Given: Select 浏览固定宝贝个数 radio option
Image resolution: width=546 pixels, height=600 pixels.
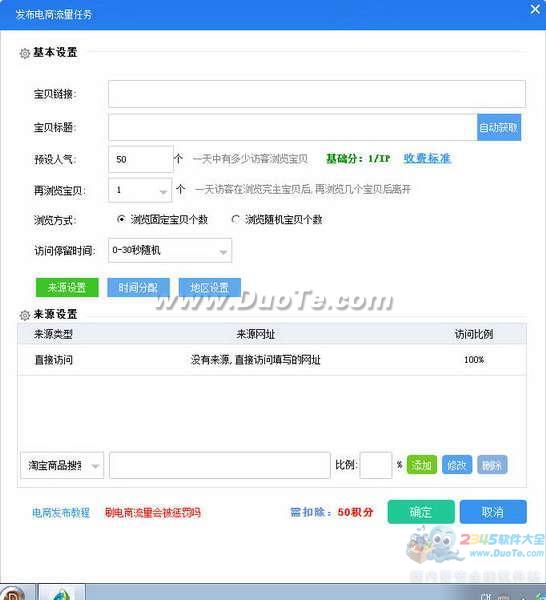Looking at the screenshot, I should [121, 219].
